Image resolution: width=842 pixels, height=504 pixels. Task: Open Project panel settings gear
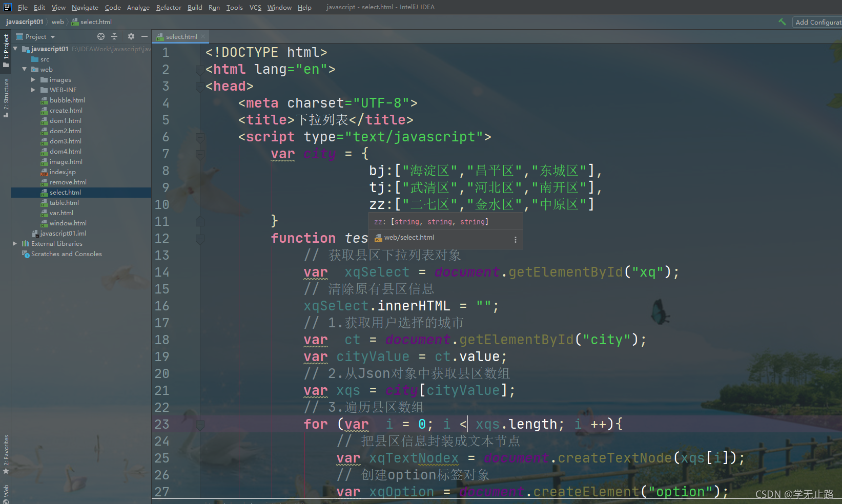tap(131, 36)
